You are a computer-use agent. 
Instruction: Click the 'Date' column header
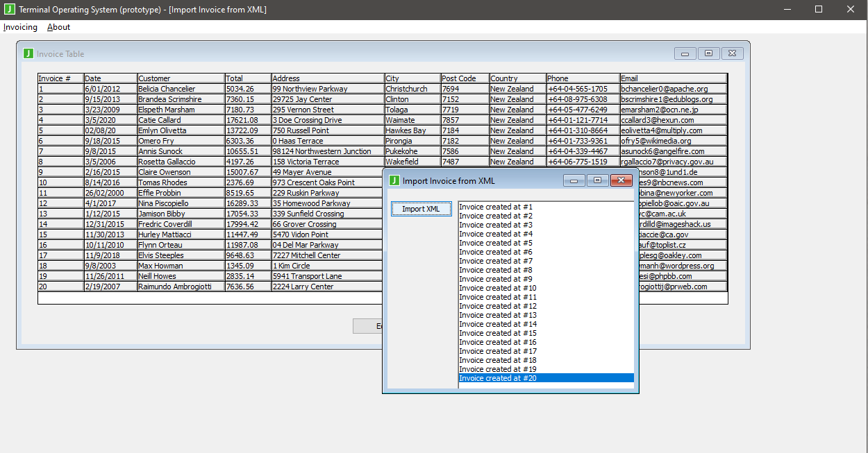110,78
